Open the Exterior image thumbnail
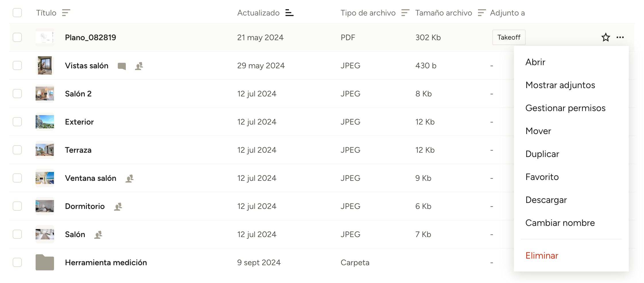Screen dimensions: 644x283 pyautogui.click(x=45, y=122)
